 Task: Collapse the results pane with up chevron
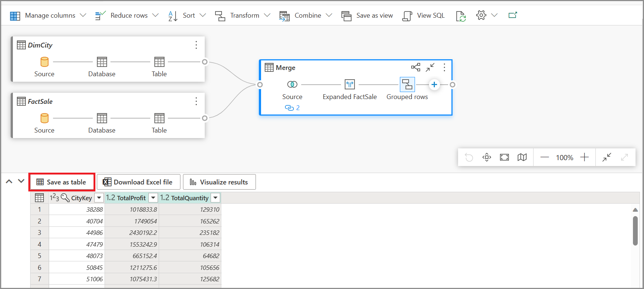click(x=9, y=181)
